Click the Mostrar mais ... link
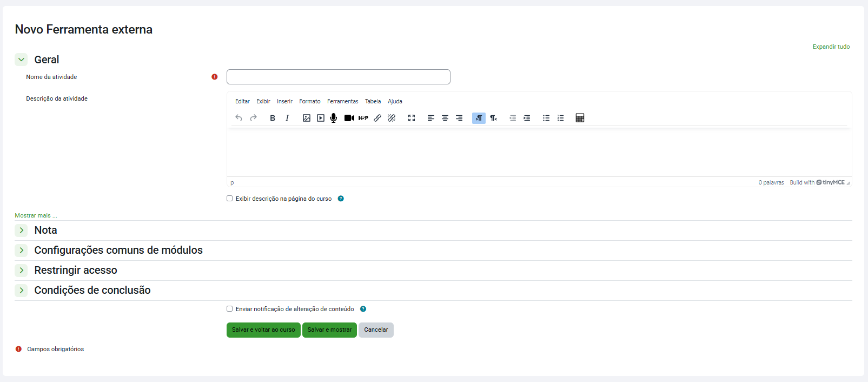 pos(36,215)
